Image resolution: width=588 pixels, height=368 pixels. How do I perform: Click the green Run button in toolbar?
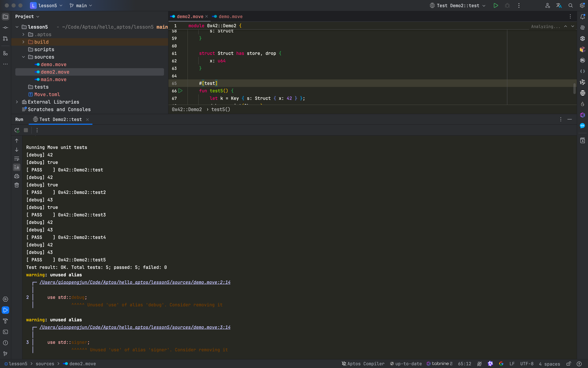496,5
